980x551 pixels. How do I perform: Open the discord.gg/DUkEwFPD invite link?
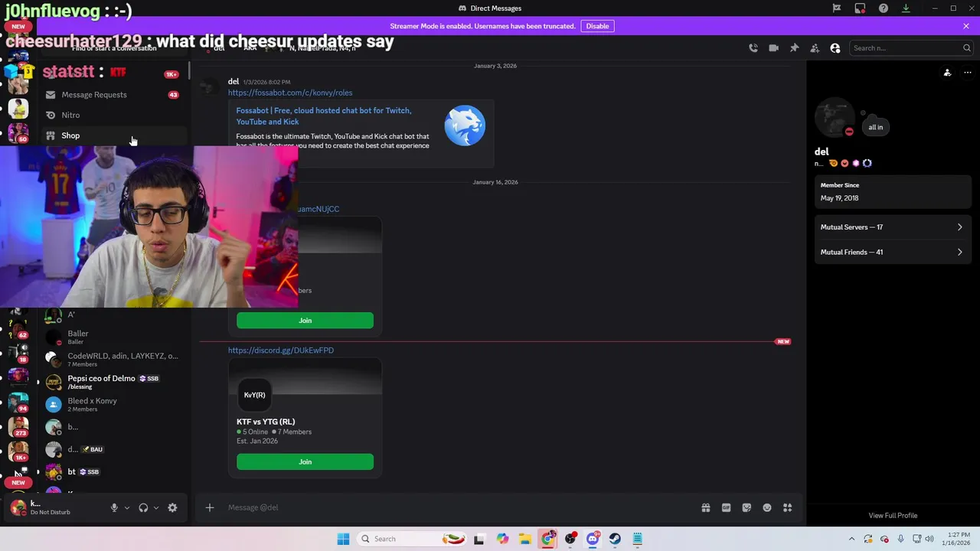(x=281, y=350)
